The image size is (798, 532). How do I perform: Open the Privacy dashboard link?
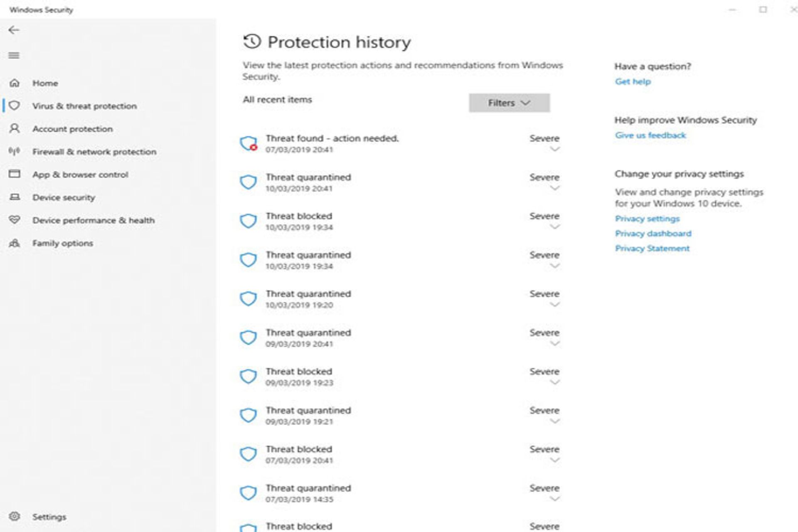[653, 233]
